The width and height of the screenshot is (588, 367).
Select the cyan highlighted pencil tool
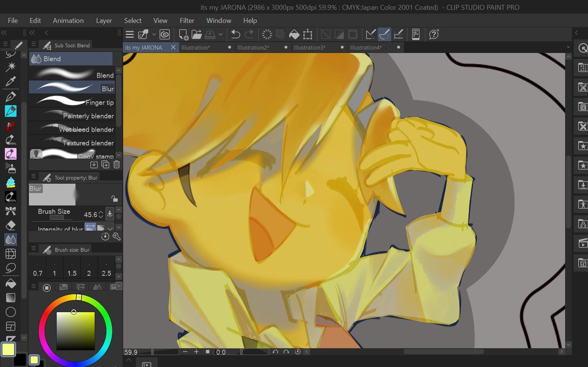pyautogui.click(x=10, y=111)
